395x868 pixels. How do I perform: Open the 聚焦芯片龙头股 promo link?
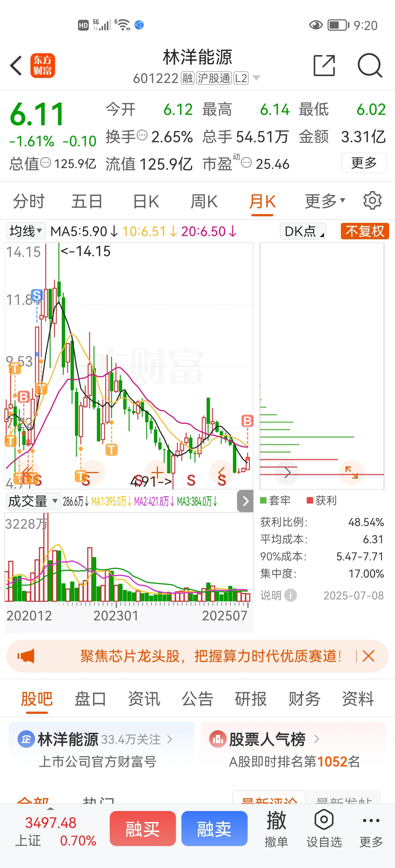point(211,656)
